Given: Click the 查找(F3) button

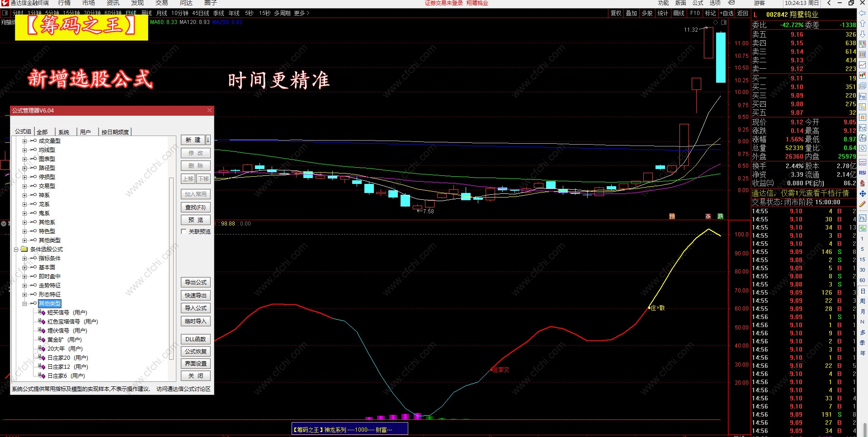Looking at the screenshot, I should point(196,207).
